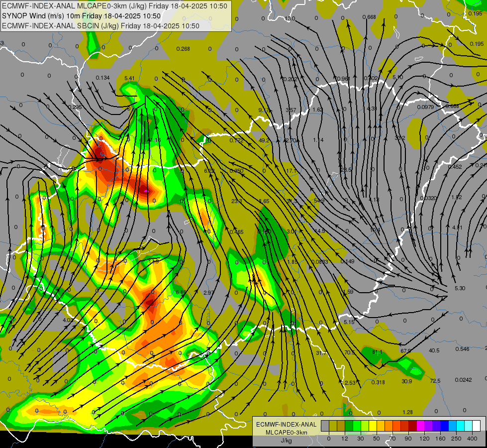Viewport: 487px width, 448px height.
Task: Select the dark red legend swatch
Action: tap(412, 426)
